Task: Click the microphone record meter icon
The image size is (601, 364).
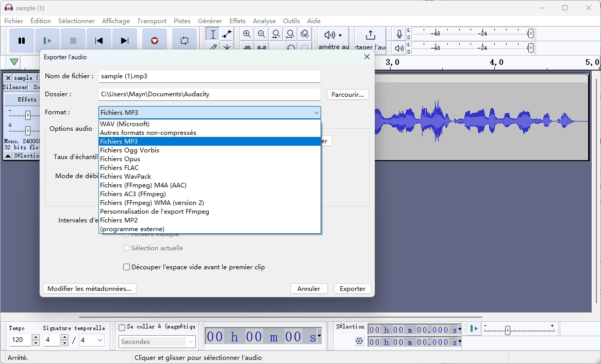Action: (x=399, y=34)
